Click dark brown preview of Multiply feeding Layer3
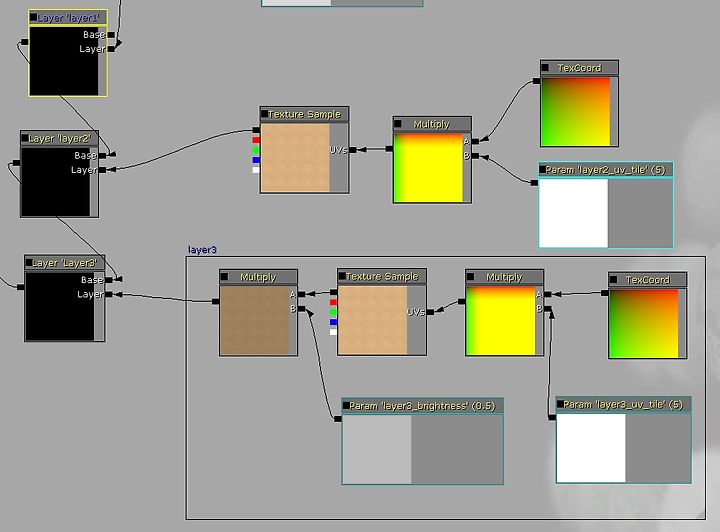The height and width of the screenshot is (532, 720). coord(254,320)
